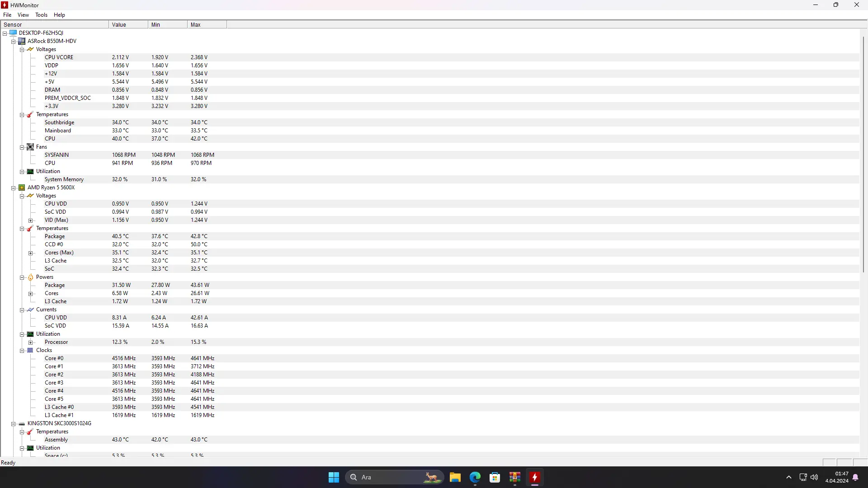Click the taskbar search box labeled Ara
This screenshot has width=868, height=488.
click(394, 477)
